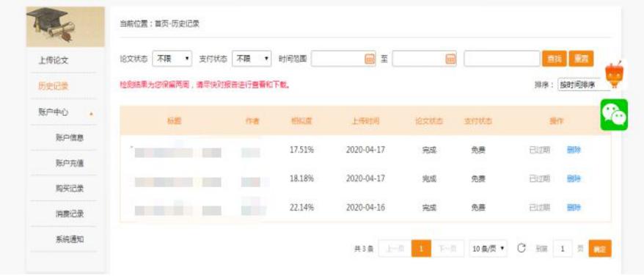This screenshot has height=276, width=644.
Task: Open the 支付状态 dropdown
Action: (252, 59)
